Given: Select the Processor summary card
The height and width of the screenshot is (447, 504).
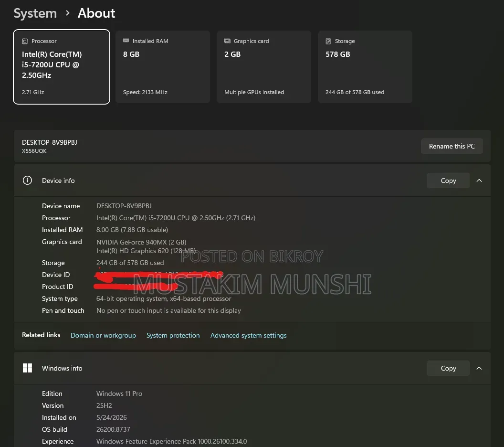Looking at the screenshot, I should click(62, 67).
